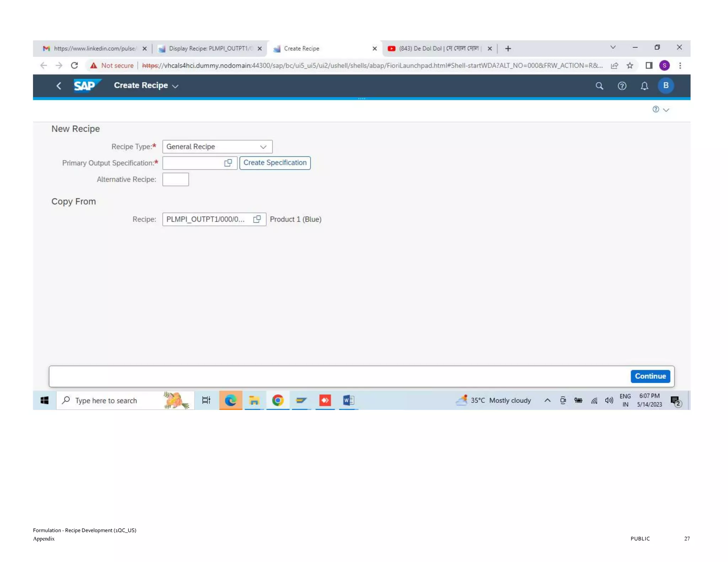This screenshot has width=728, height=562.
Task: Reload the page with browser refresh icon
Action: 74,65
